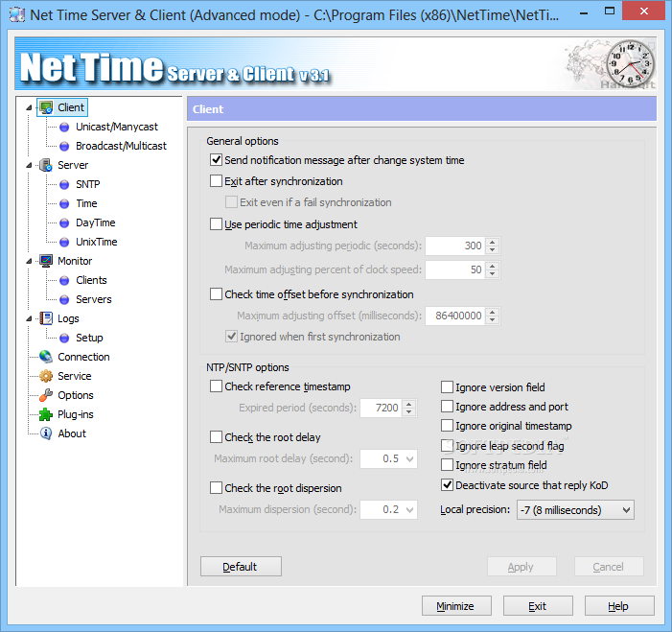Screen dimensions: 672x632
Task: Select Clients under Monitor
Action: click(91, 280)
